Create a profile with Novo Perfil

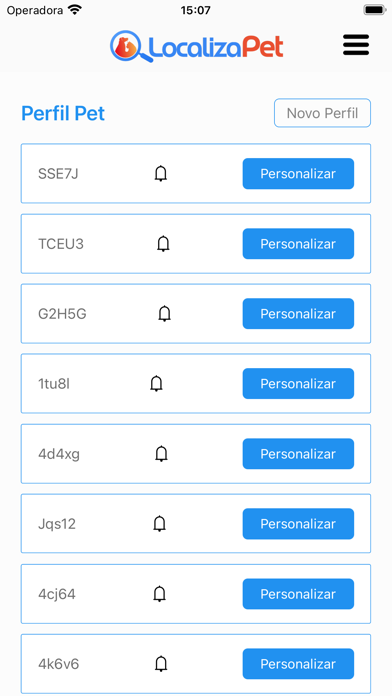[322, 113]
